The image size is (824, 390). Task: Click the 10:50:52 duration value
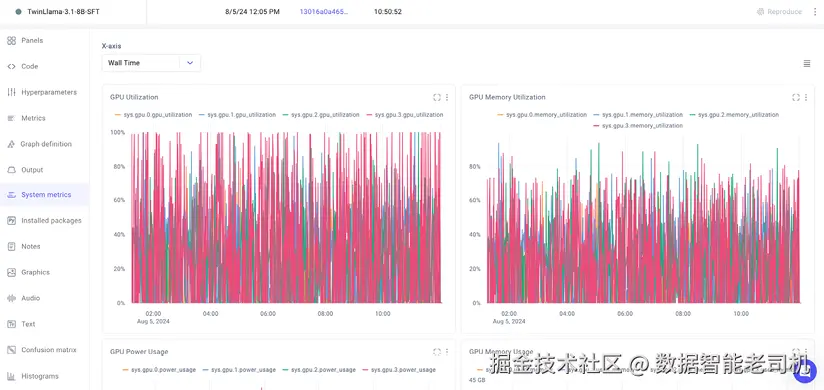(388, 12)
